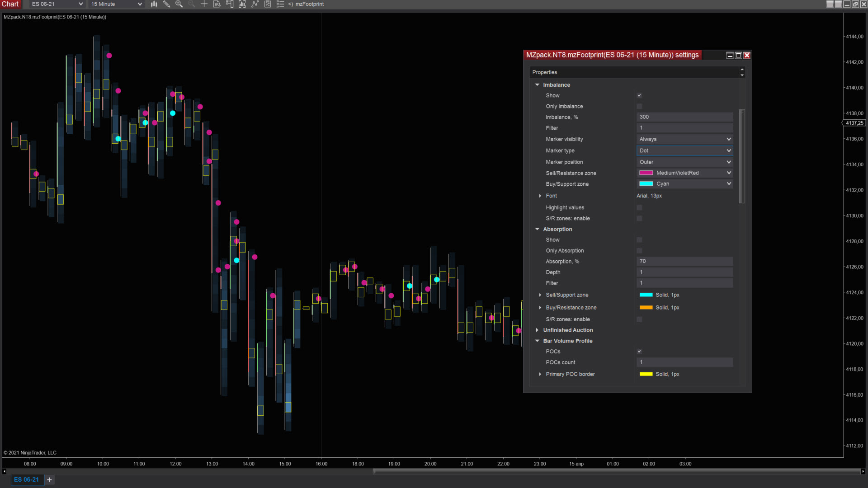Toggle Imbalance Show checkbox
Viewport: 868px width, 488px height.
pos(639,95)
